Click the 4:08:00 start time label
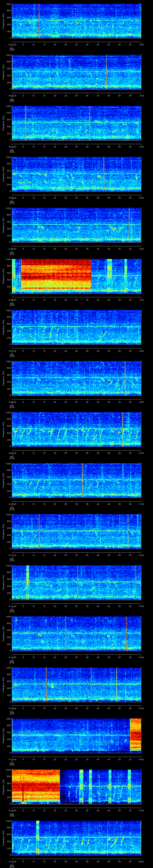The image size is (153, 868). pos(12,402)
